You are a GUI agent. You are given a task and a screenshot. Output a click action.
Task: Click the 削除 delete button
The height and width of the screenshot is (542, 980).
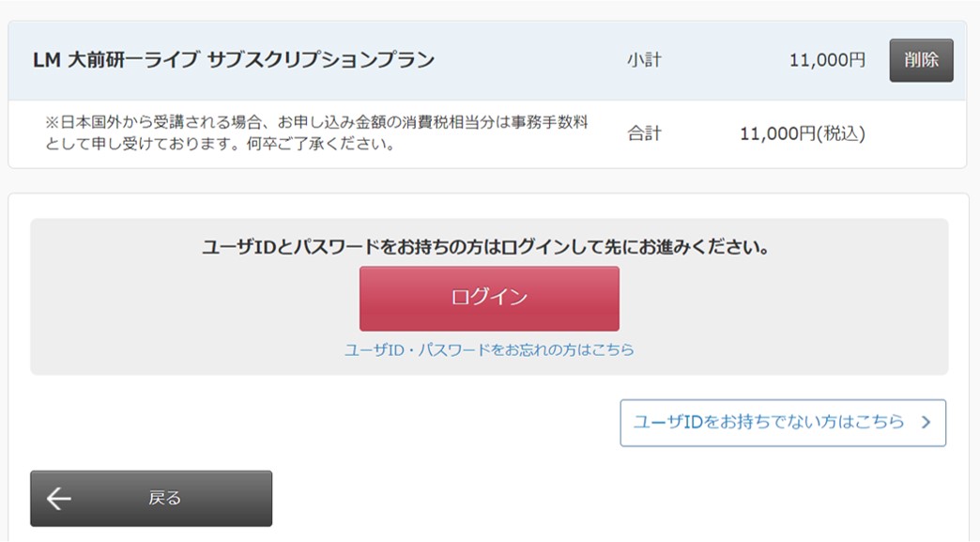click(921, 61)
